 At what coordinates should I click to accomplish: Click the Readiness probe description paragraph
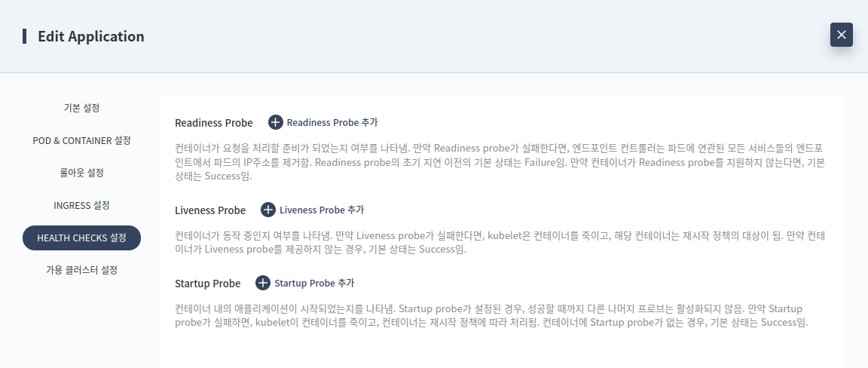pos(500,162)
